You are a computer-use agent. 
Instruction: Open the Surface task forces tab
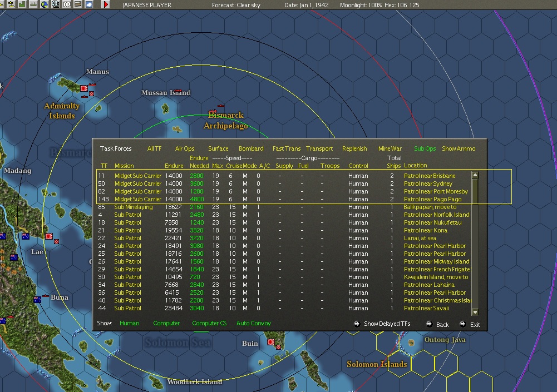pyautogui.click(x=218, y=148)
